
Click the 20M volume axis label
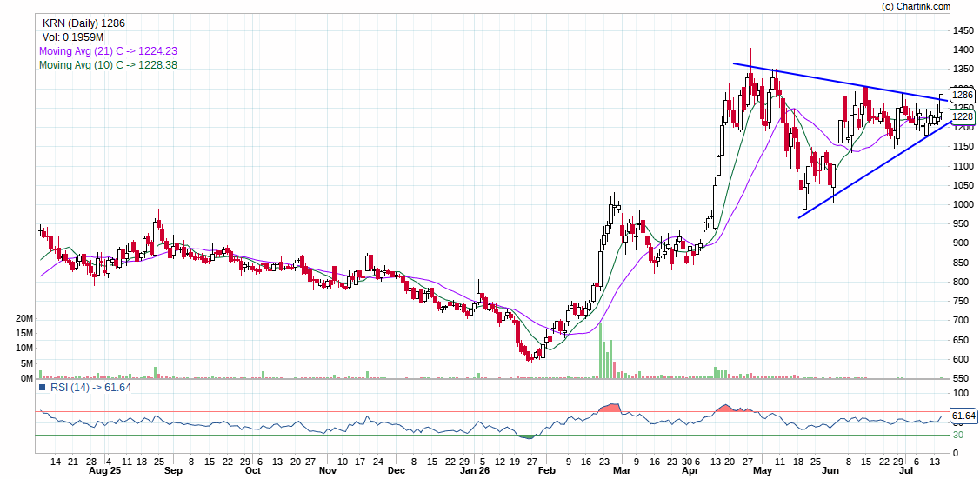point(24,318)
